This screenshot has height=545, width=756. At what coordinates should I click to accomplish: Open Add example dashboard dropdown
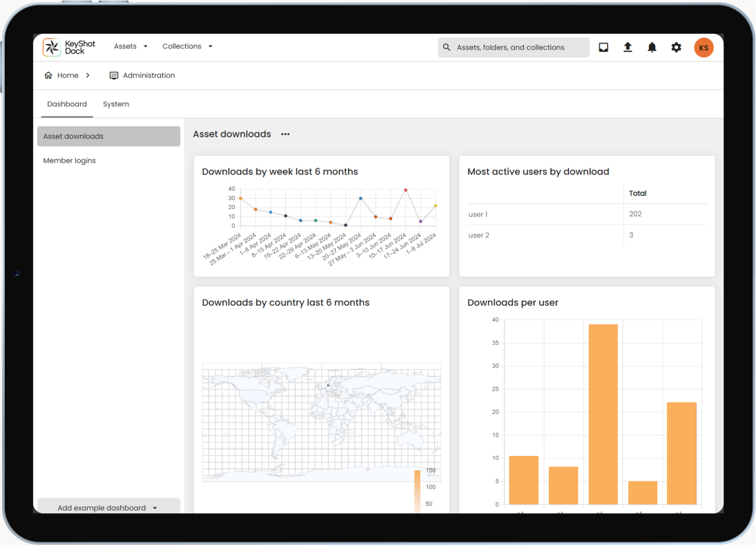click(108, 507)
